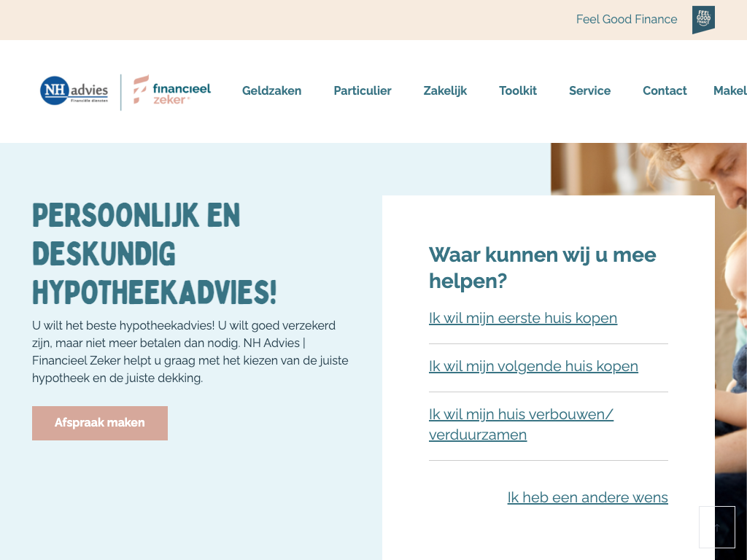Click the hero photo of parent and baby
The height and width of the screenshot is (560, 747).
click(x=649, y=169)
